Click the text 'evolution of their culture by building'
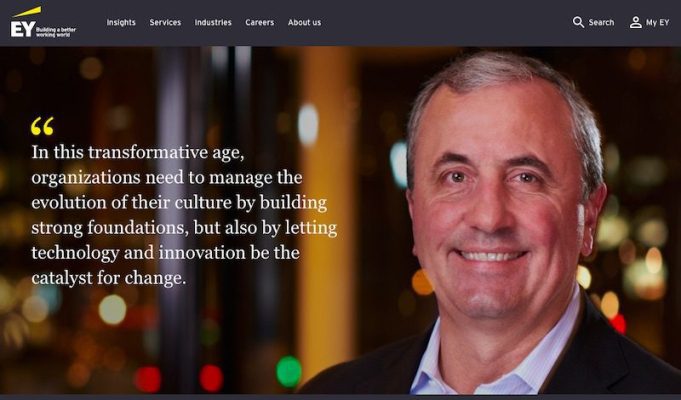 (x=179, y=203)
